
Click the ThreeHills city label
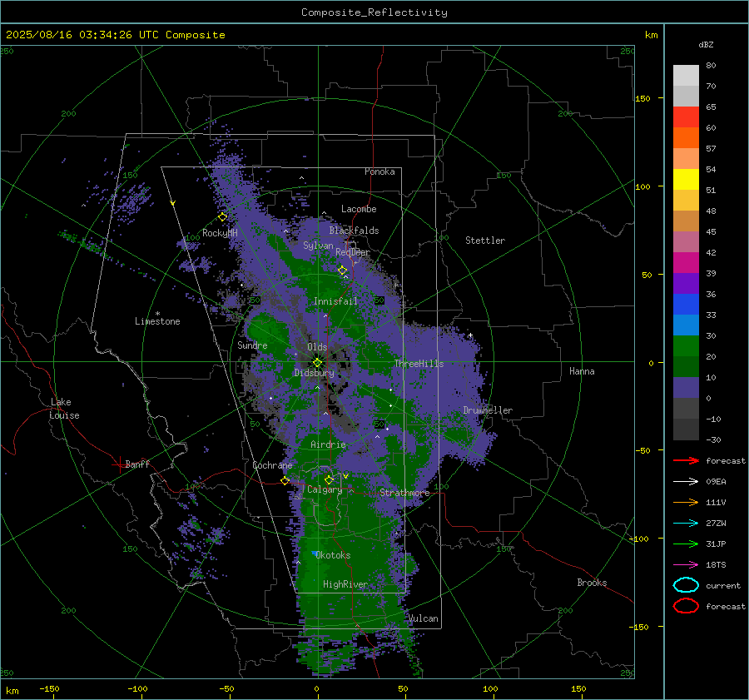point(419,364)
